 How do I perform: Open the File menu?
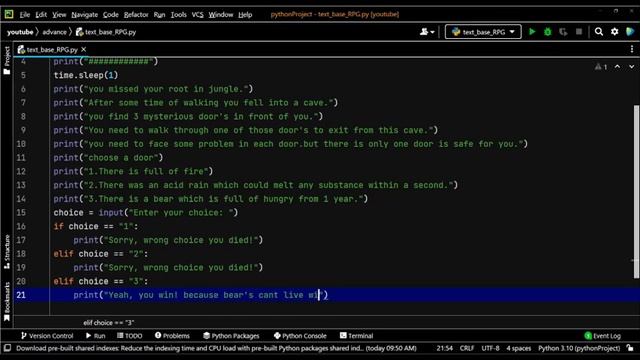pyautogui.click(x=24, y=15)
